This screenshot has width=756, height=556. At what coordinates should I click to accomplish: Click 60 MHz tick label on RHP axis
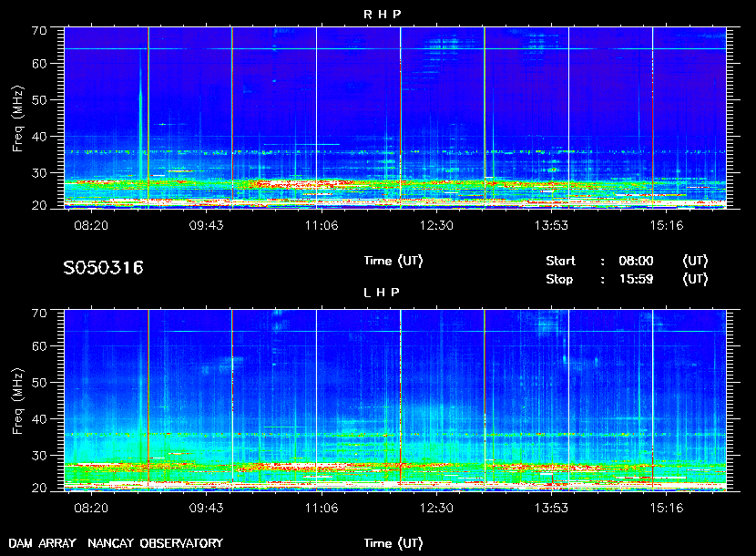click(x=39, y=64)
